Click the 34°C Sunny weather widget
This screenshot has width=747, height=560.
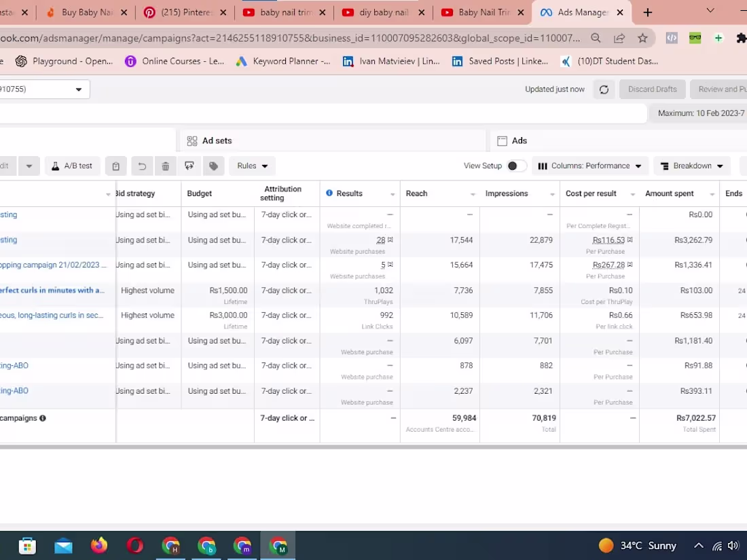[638, 546]
